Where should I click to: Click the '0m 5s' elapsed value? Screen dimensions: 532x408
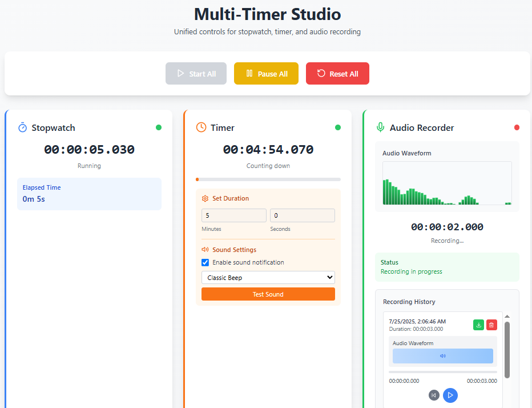pyautogui.click(x=34, y=199)
